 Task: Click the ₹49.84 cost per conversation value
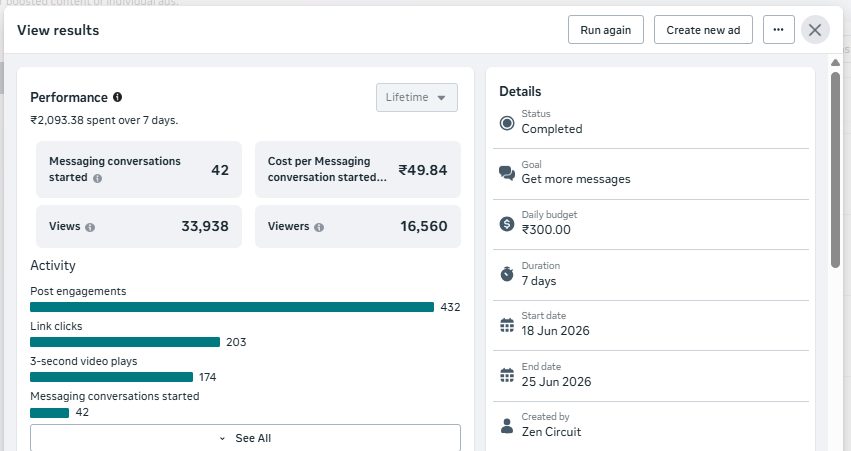tap(423, 170)
